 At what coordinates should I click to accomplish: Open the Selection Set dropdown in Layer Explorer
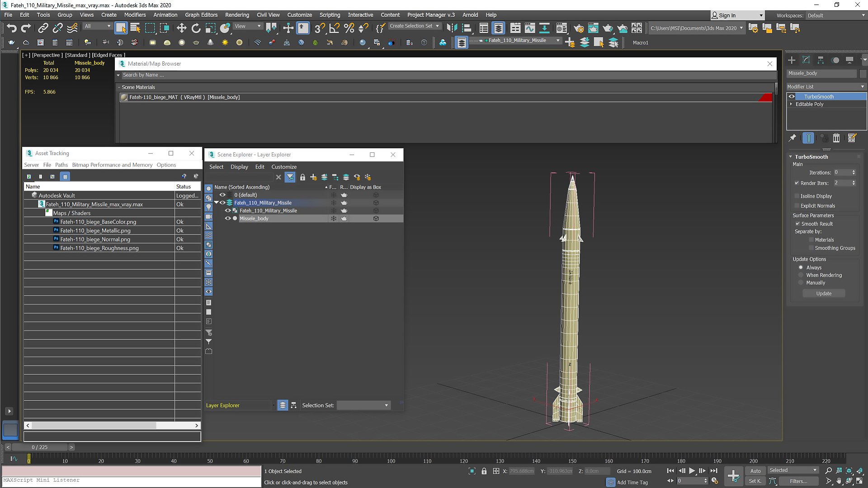pos(363,405)
